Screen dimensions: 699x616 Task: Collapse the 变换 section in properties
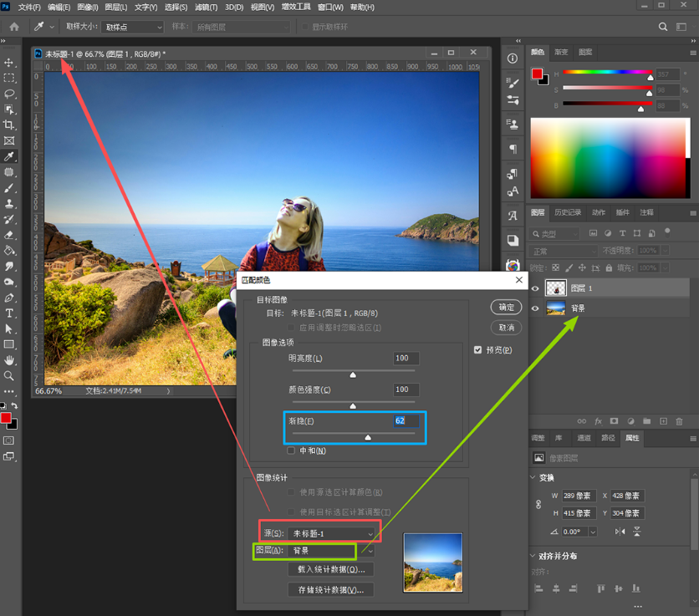point(533,477)
